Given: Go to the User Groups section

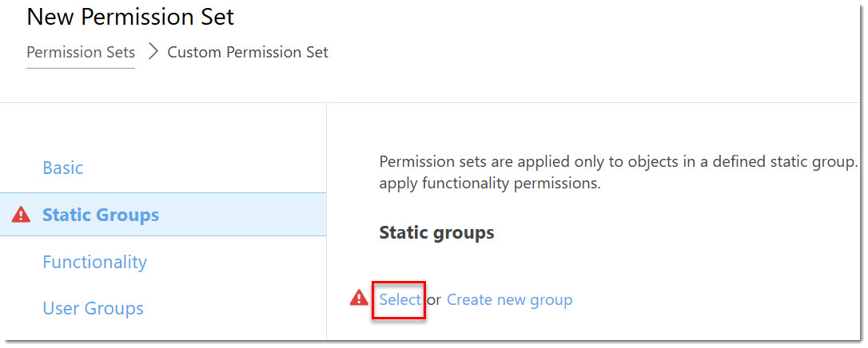Looking at the screenshot, I should click(x=93, y=308).
